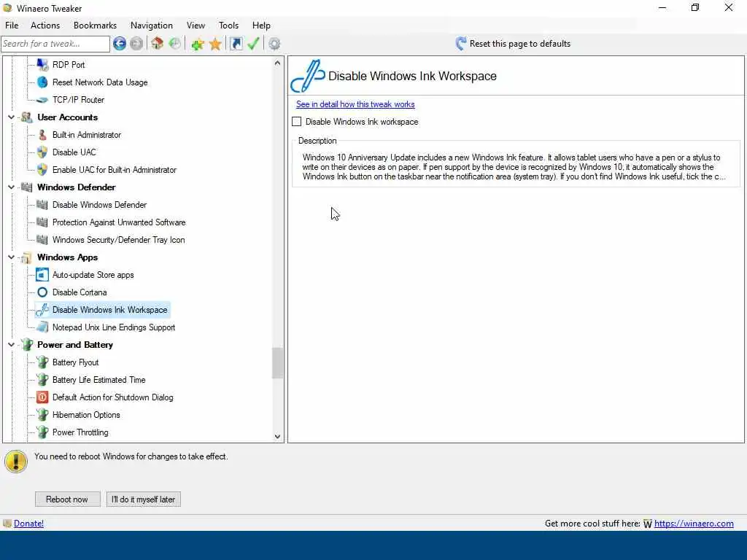
Task: Open settings via the gear toolbar icon
Action: 274,44
